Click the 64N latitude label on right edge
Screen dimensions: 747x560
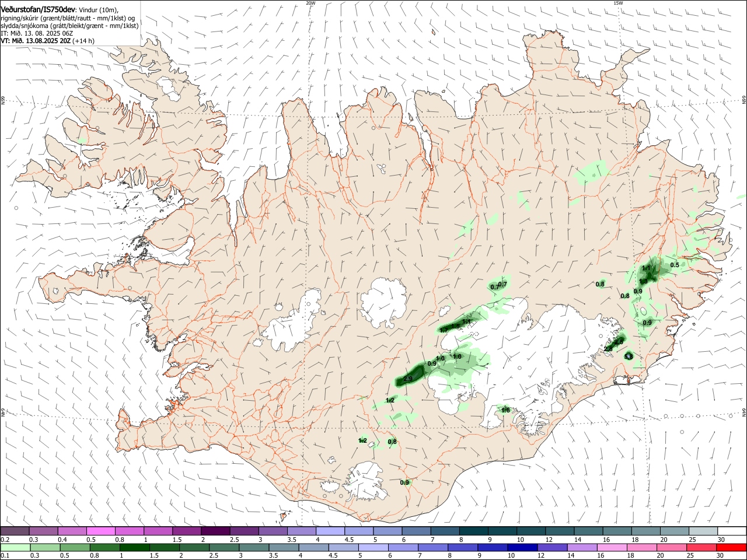744,412
